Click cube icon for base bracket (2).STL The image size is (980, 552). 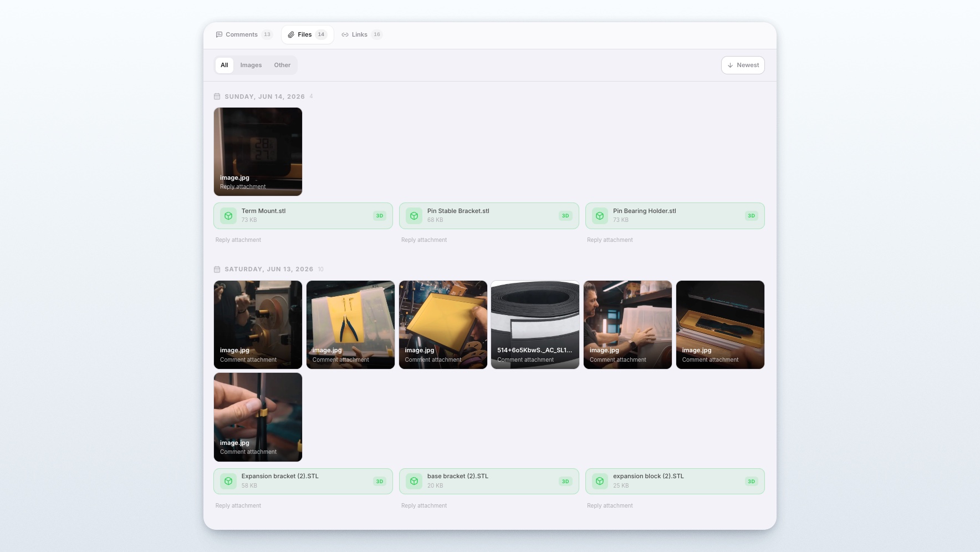pos(414,482)
